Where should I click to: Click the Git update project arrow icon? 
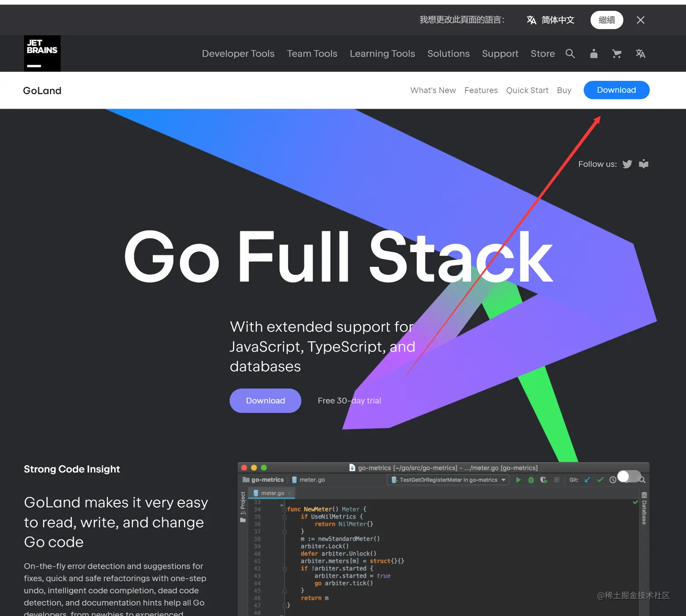pos(587,480)
